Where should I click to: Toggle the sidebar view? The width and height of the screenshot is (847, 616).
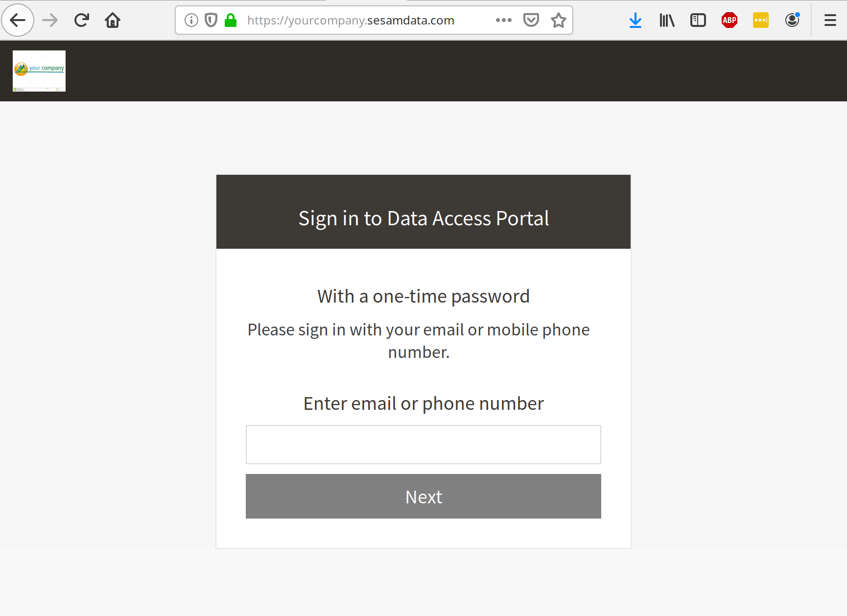(698, 20)
